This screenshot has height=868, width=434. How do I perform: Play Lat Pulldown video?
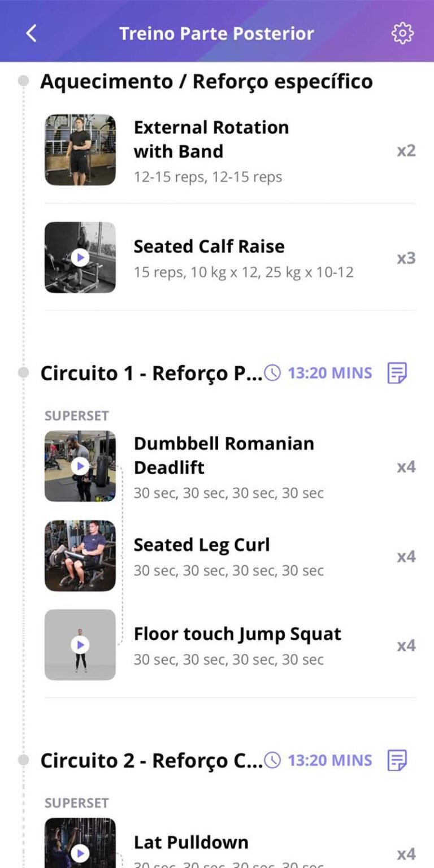click(80, 853)
